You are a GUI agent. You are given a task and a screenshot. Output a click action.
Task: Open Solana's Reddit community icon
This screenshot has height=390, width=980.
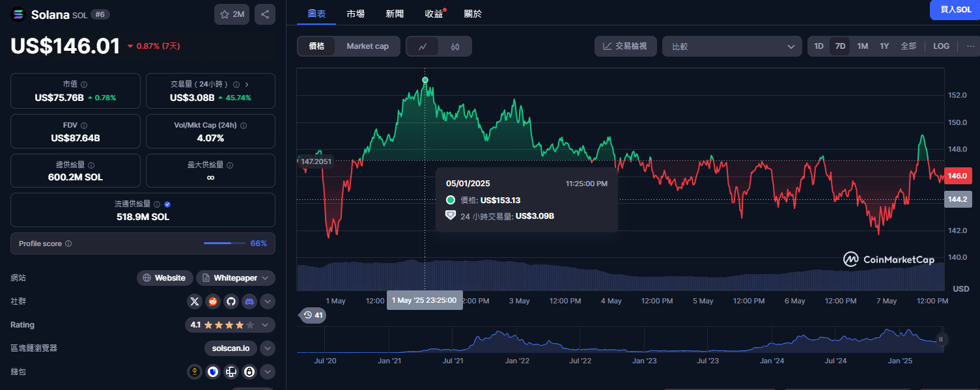click(x=213, y=301)
